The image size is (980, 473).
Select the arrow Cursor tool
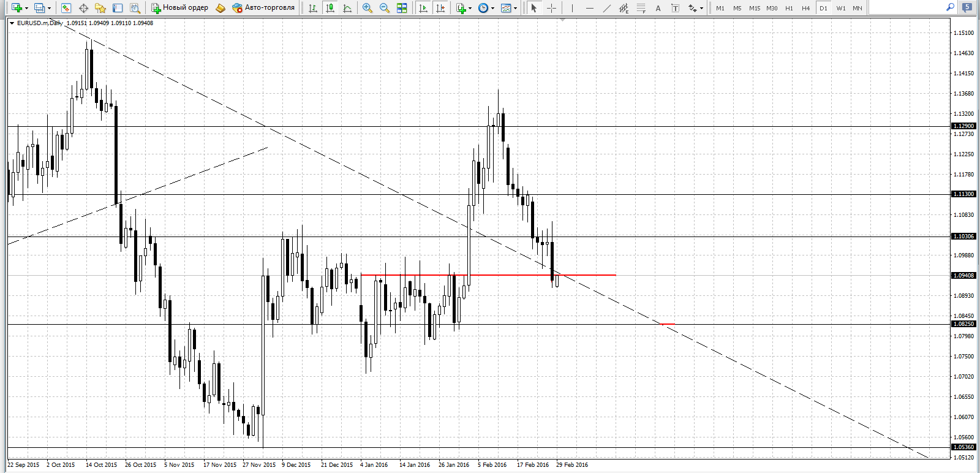533,8
